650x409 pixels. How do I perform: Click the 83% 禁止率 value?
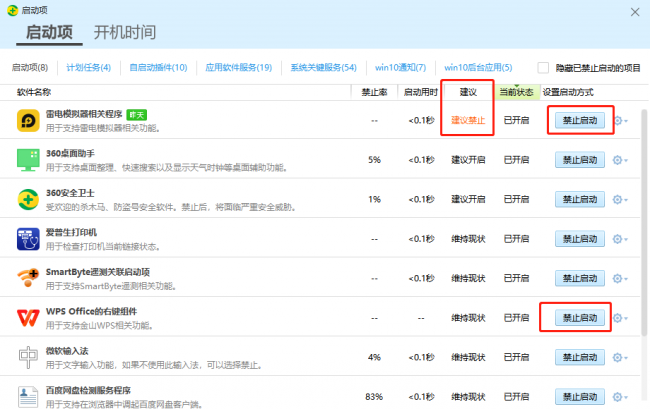click(x=374, y=397)
